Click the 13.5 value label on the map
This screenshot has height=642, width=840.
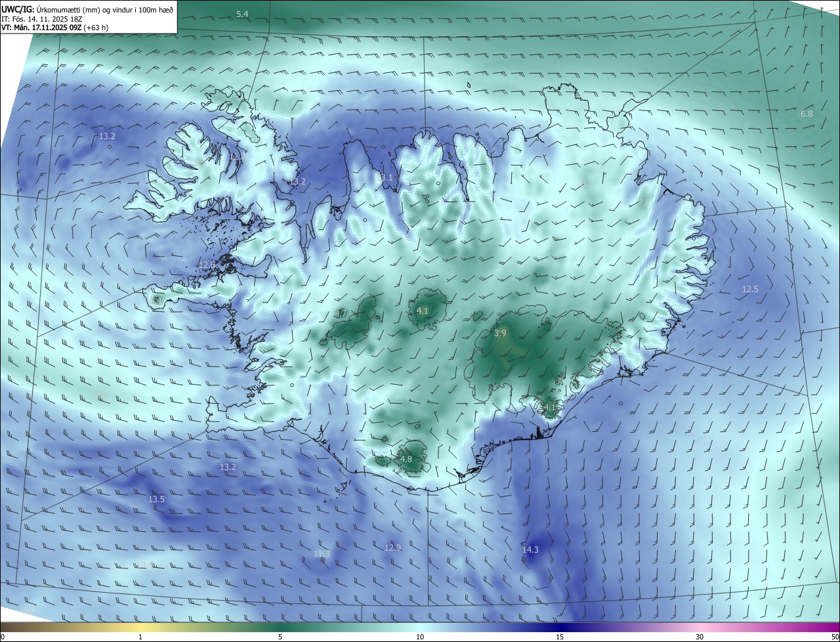156,499
